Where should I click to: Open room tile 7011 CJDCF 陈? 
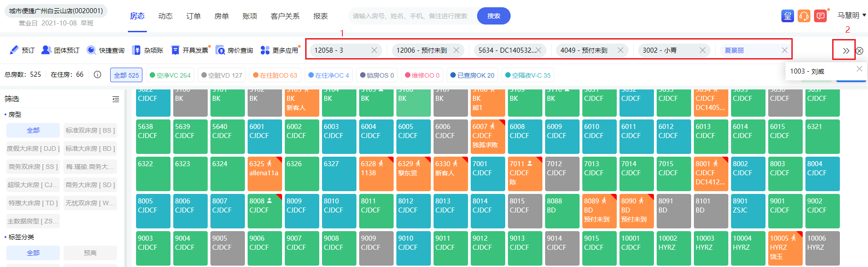pos(525,173)
